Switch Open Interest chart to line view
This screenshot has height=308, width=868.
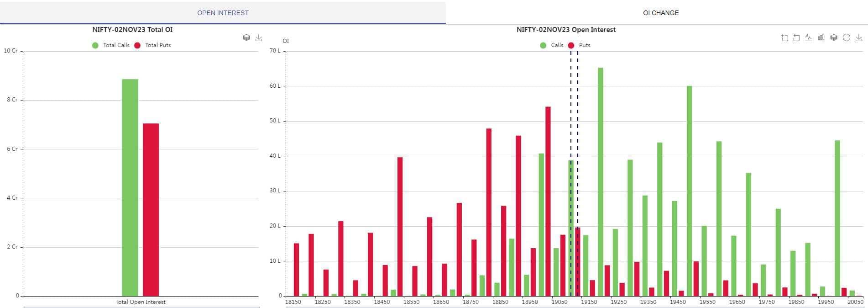pyautogui.click(x=809, y=38)
